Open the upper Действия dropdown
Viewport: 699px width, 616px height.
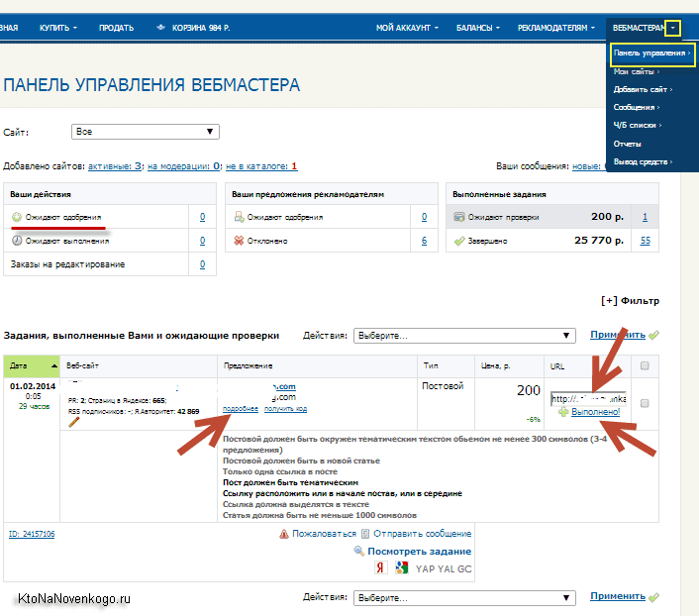point(464,336)
